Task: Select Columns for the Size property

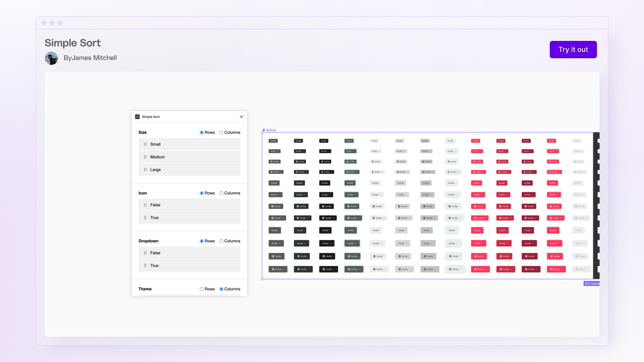Action: 221,132
